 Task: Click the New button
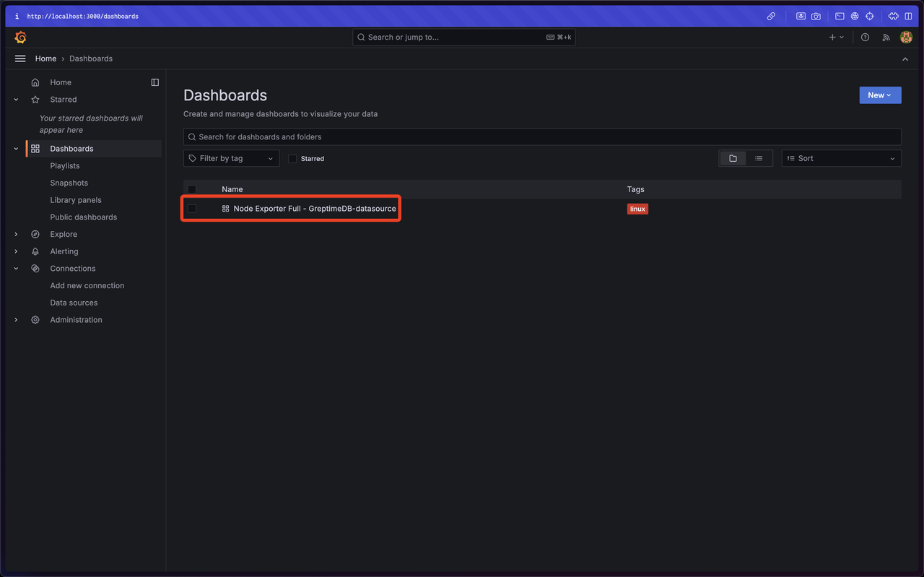point(879,95)
